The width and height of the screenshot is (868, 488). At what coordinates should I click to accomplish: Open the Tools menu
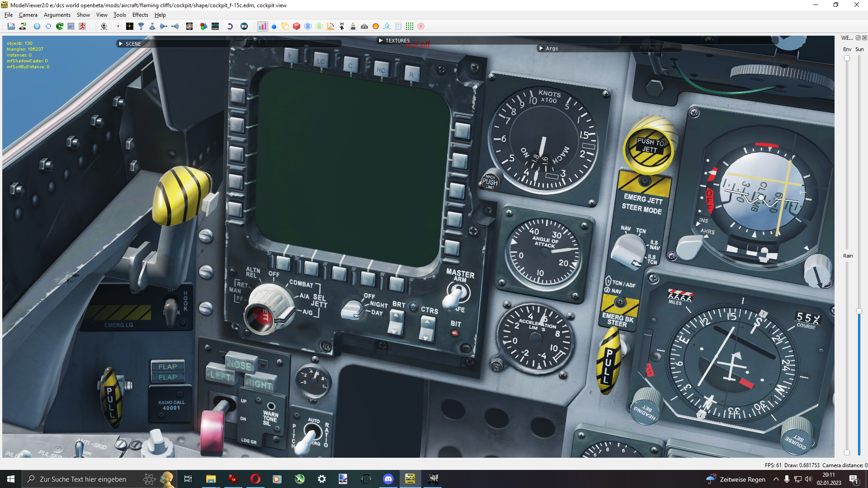[119, 15]
